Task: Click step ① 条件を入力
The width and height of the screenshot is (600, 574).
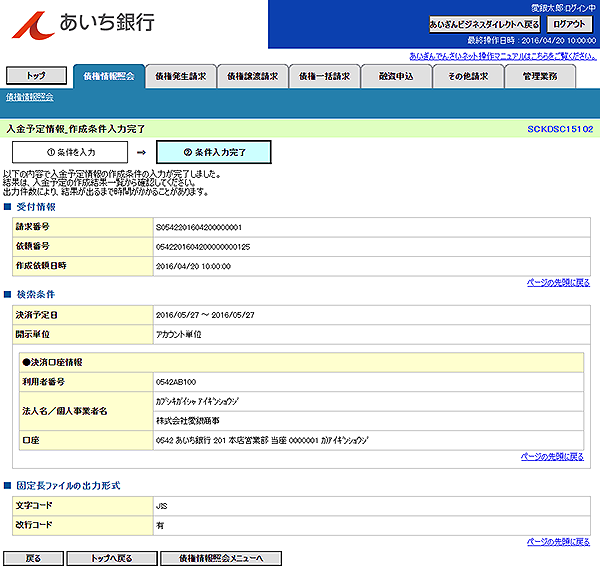Action: (x=70, y=152)
